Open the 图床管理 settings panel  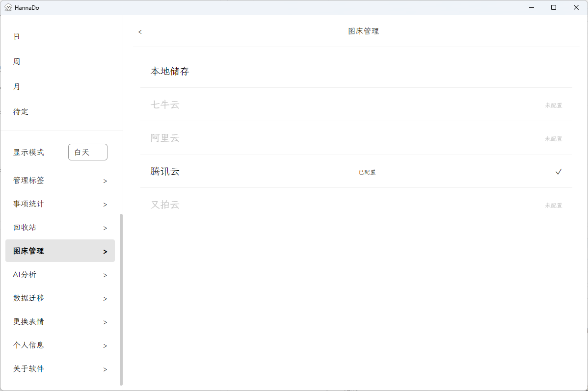tap(28, 251)
